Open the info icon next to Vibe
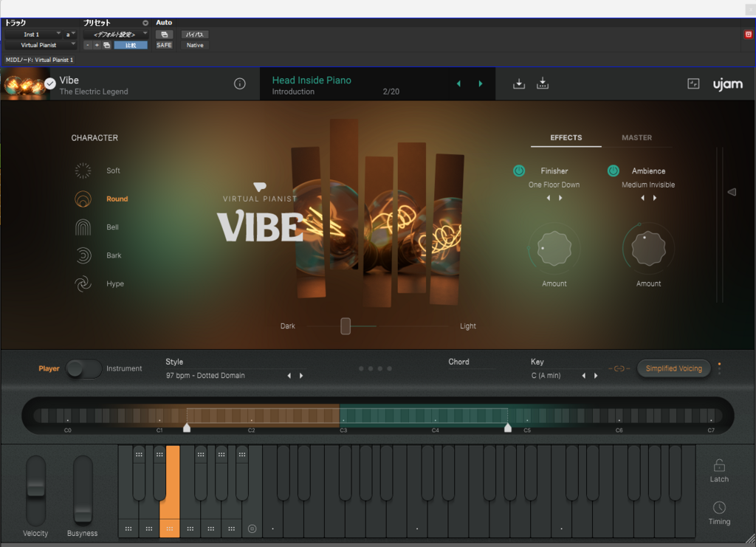 (x=240, y=84)
